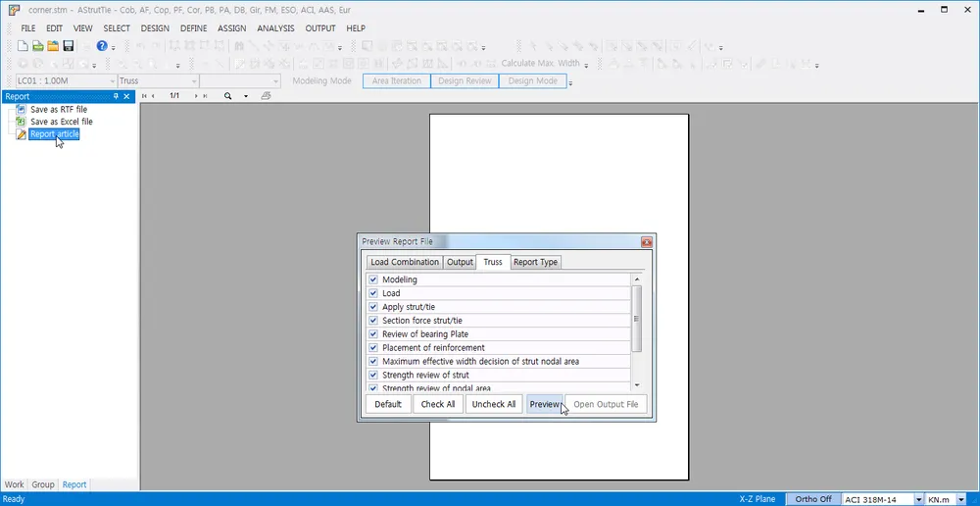Uncheck Apply strut/tie

point(373,307)
